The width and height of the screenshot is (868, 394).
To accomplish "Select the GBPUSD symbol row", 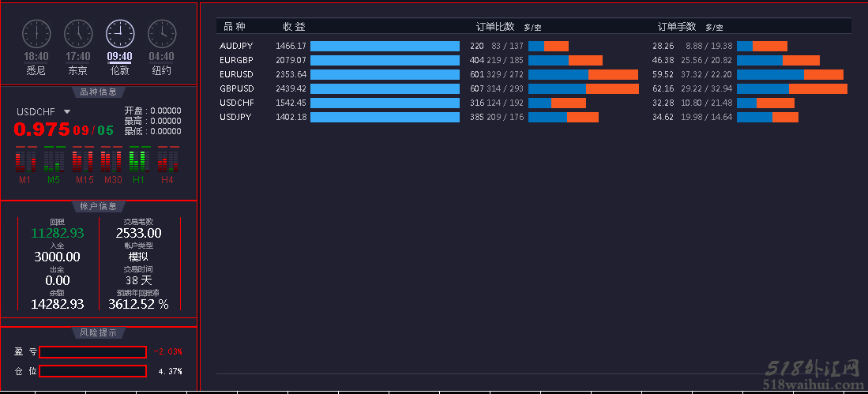I will point(236,88).
